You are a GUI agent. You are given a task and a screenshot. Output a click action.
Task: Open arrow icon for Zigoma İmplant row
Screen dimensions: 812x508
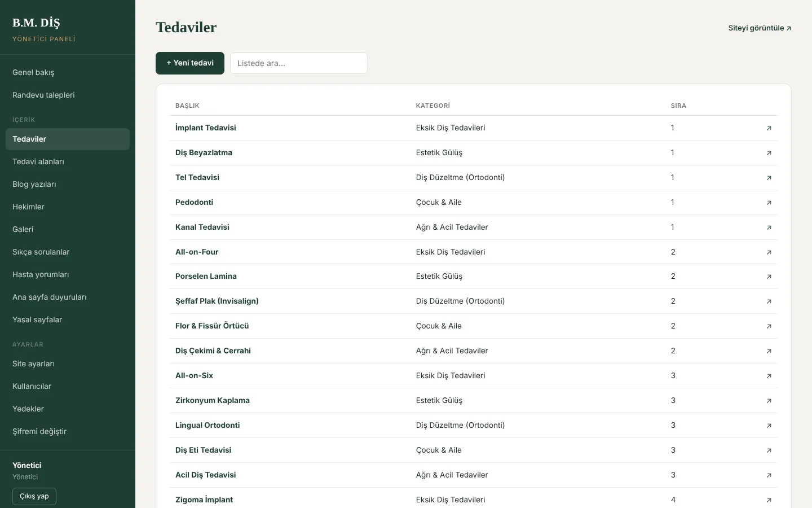tap(769, 500)
